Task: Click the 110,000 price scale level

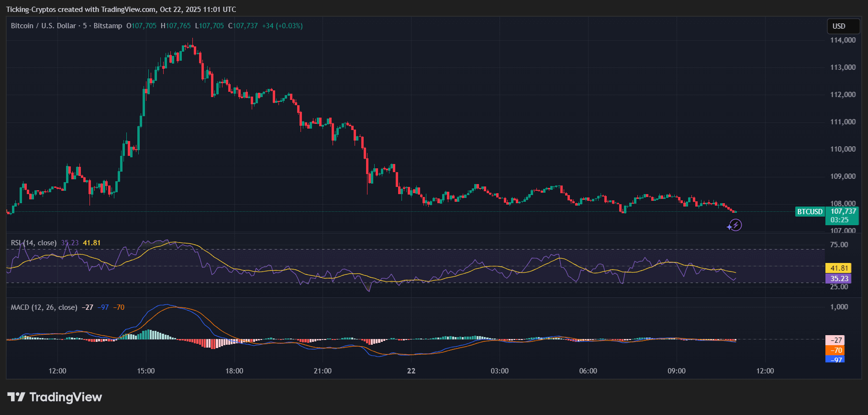Action: 843,149
